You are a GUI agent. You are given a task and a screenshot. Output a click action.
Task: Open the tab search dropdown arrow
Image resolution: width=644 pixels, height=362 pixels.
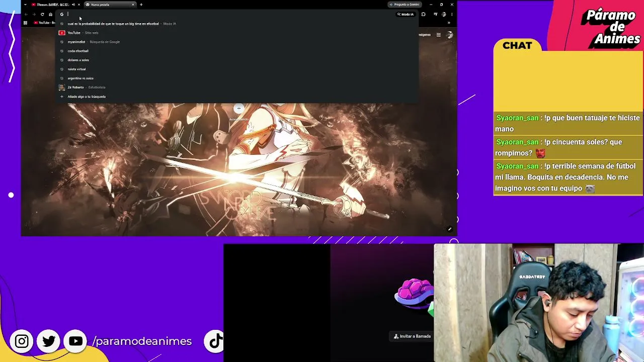coord(25,5)
